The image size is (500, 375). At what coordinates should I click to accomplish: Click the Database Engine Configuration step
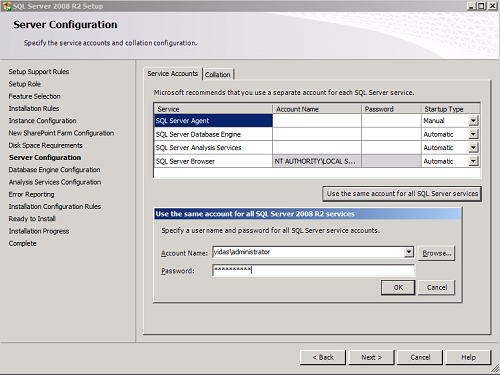[54, 170]
